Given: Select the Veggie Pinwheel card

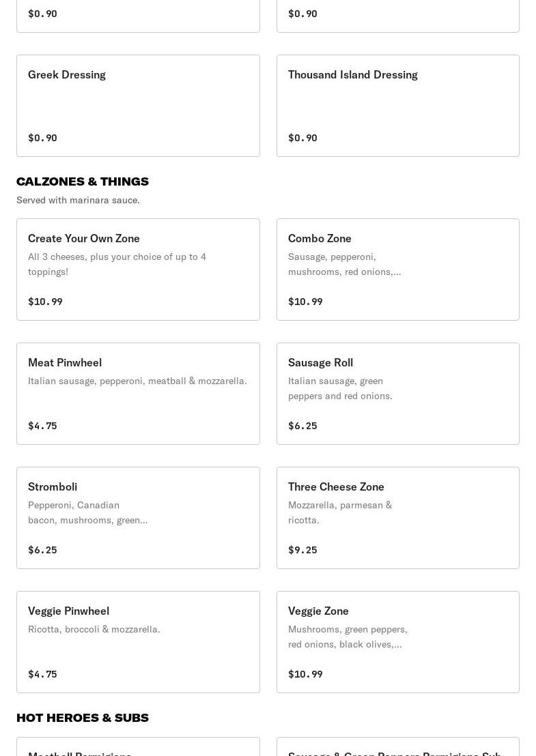Looking at the screenshot, I should pyautogui.click(x=138, y=642).
